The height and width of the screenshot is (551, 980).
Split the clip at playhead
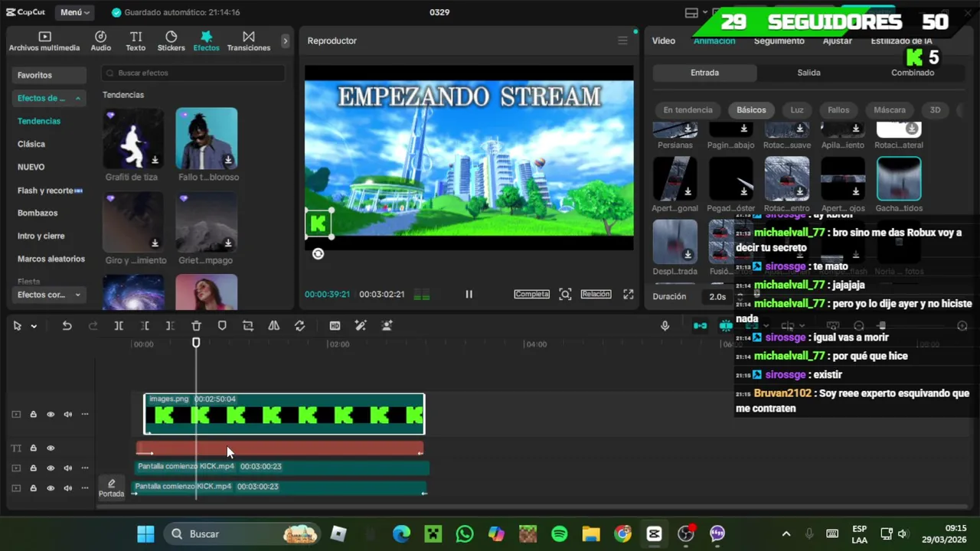pos(119,326)
